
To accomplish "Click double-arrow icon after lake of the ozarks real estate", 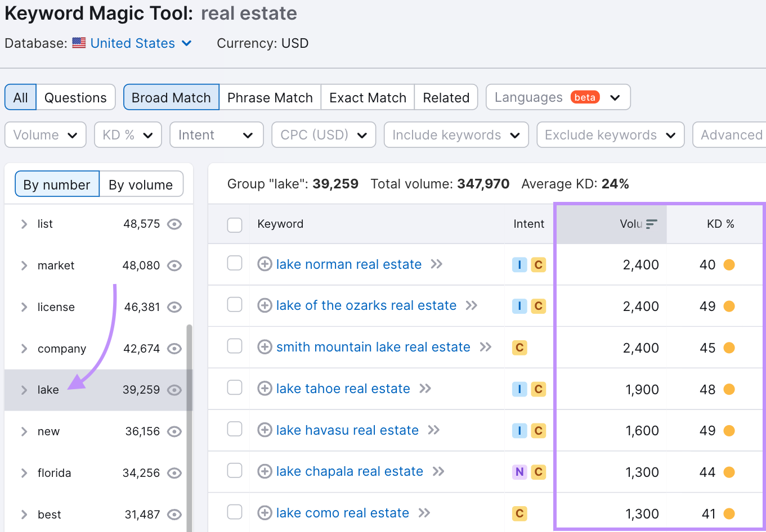I will pos(472,305).
